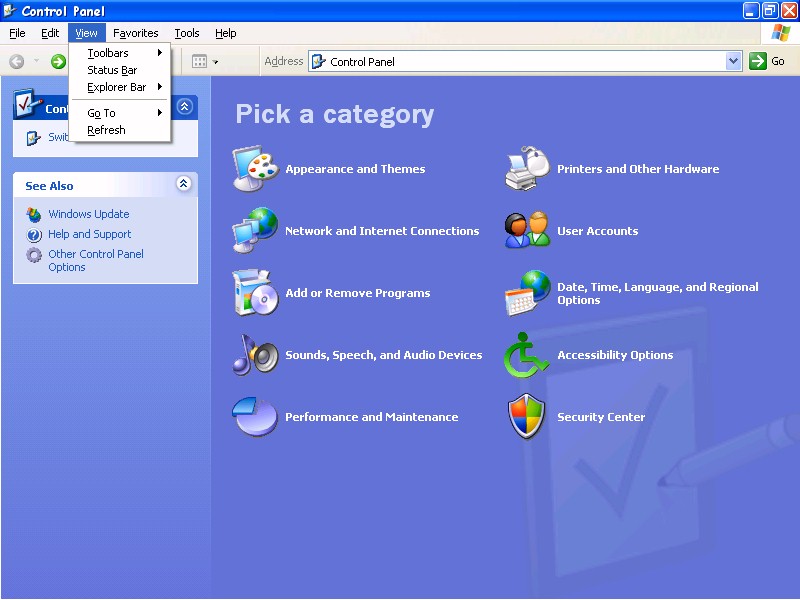Open Appearance and Themes category icon

tap(256, 168)
